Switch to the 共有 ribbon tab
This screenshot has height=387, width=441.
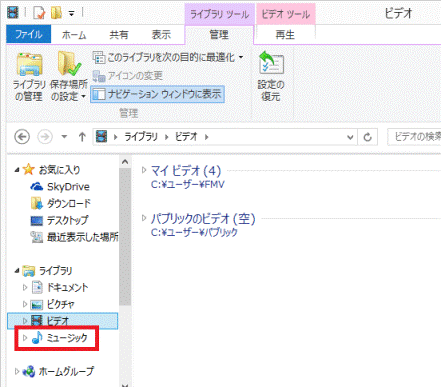[119, 35]
